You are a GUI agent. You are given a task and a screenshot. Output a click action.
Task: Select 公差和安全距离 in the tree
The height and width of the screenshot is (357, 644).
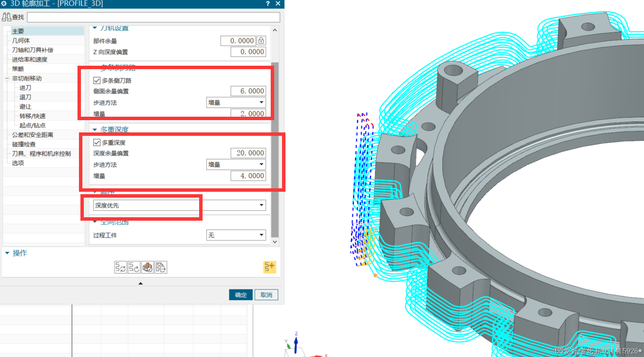pos(32,135)
